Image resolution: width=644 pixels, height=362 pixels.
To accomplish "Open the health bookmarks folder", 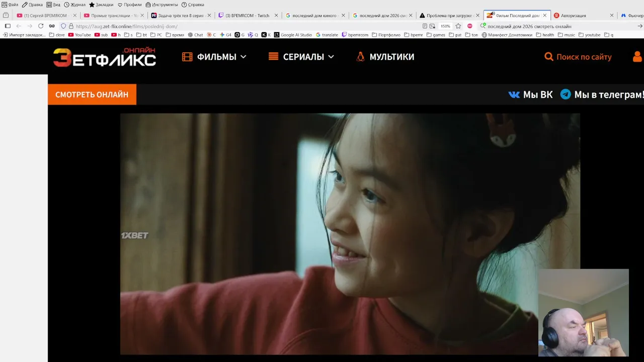I will click(x=545, y=35).
